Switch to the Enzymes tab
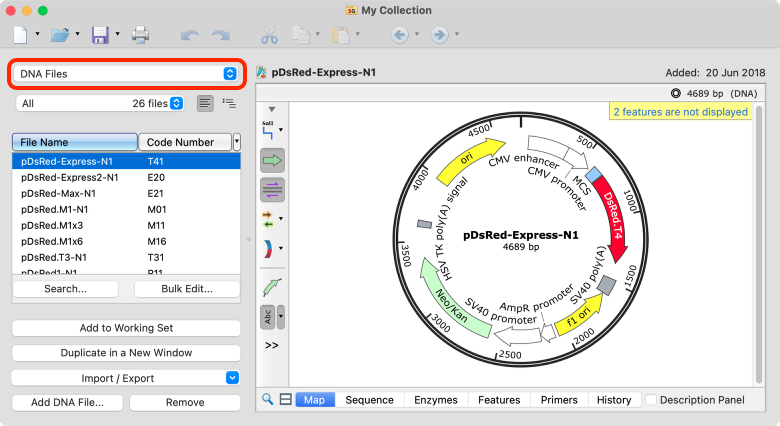Screen dimensions: 780x426 (x=436, y=400)
